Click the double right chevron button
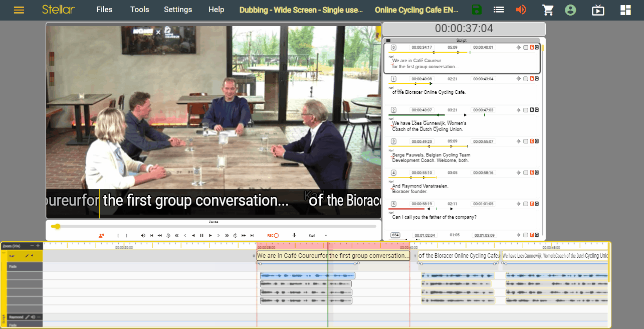Screen dimensions: 644x329 (x=227, y=235)
